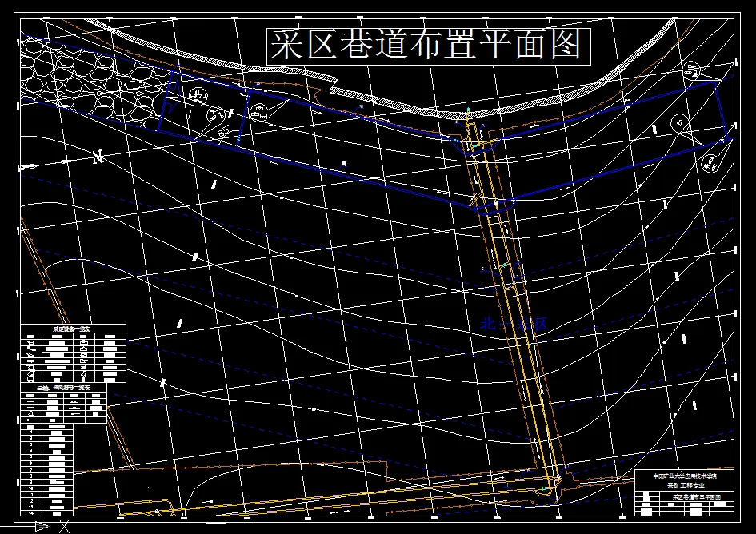Screen dimensions: 756x534
Task: Click the small drawing name in the title block
Action: [696, 496]
